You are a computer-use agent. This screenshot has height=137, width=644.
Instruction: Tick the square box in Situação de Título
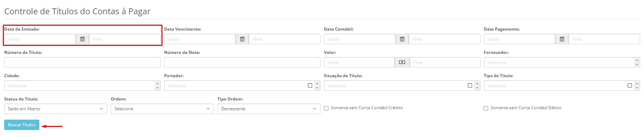470,86
